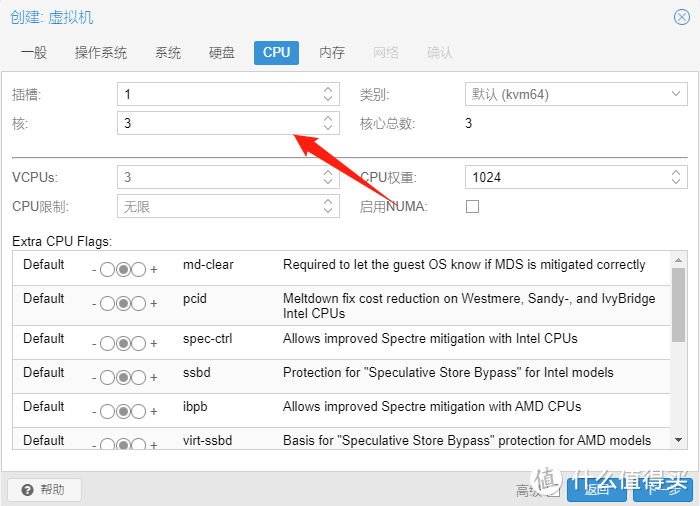Click 'Meltdown fix cost reduction' description
The width and height of the screenshot is (700, 506).
(469, 306)
